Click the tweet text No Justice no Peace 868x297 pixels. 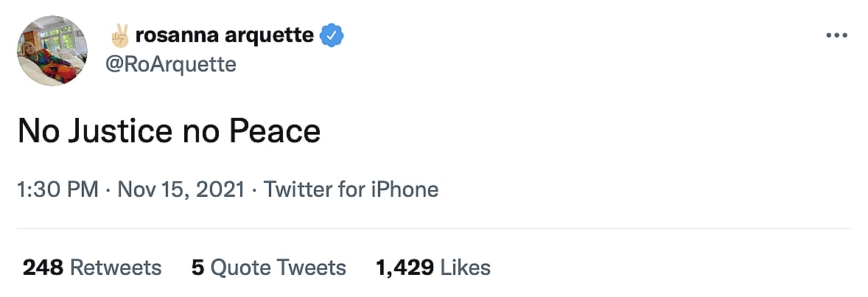tap(169, 131)
